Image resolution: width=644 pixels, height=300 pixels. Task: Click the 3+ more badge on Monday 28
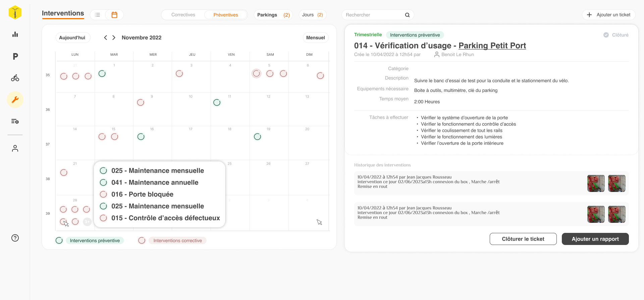tap(87, 222)
